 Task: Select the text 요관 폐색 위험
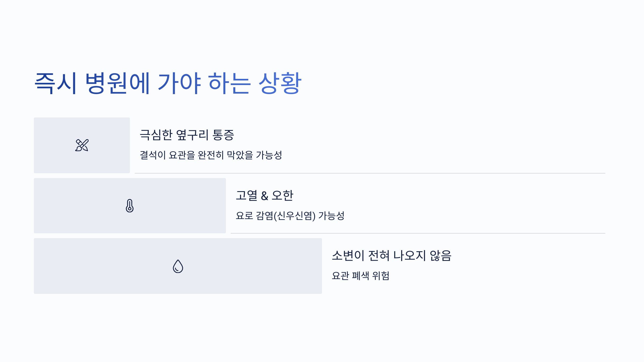(x=361, y=276)
